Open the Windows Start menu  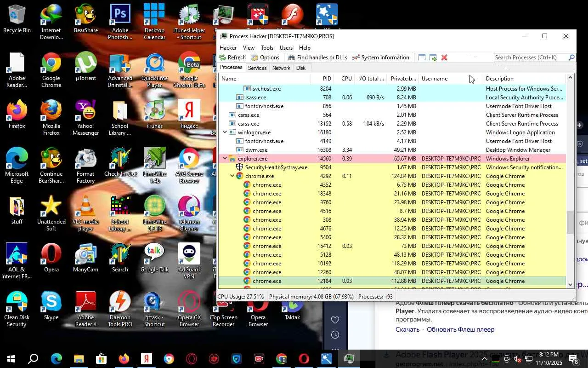(x=11, y=359)
